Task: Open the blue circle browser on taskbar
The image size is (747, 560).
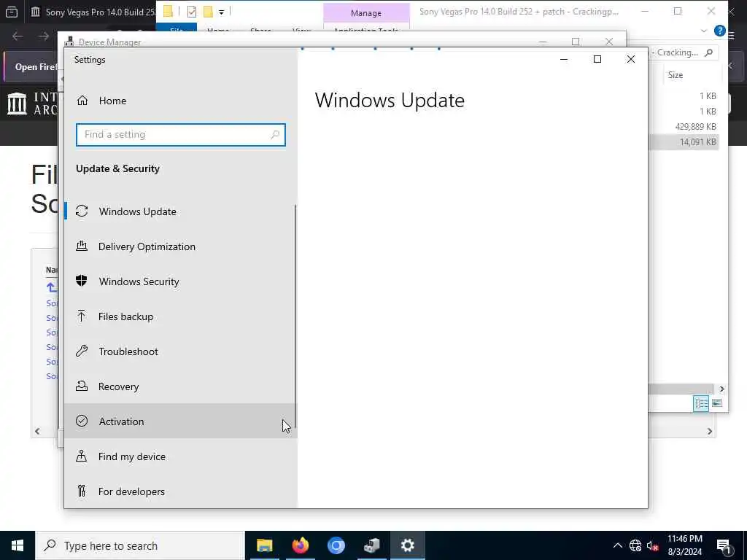Action: [336, 545]
